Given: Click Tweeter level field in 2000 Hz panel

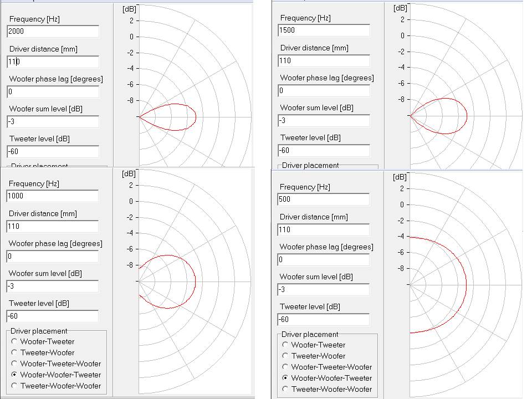Looking at the screenshot, I should pyautogui.click(x=53, y=151).
